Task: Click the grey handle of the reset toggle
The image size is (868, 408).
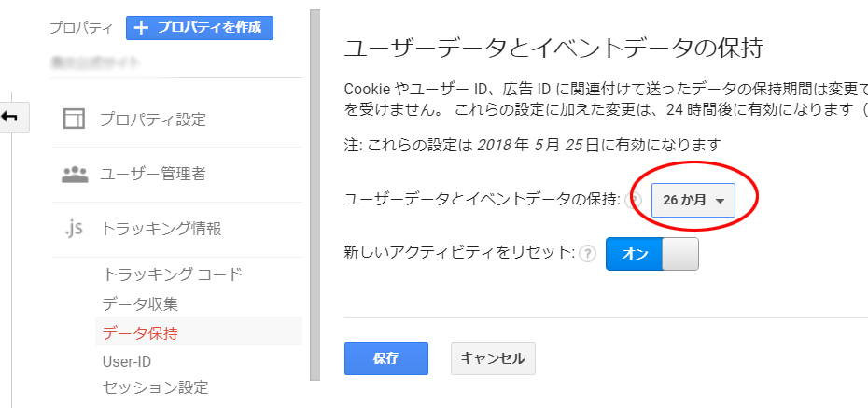Action: point(680,254)
